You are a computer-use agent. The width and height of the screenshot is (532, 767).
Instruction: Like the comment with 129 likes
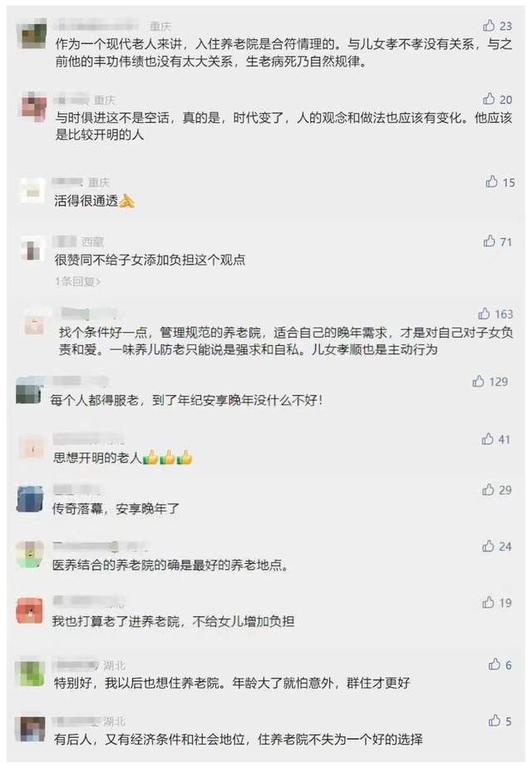pyautogui.click(x=478, y=381)
